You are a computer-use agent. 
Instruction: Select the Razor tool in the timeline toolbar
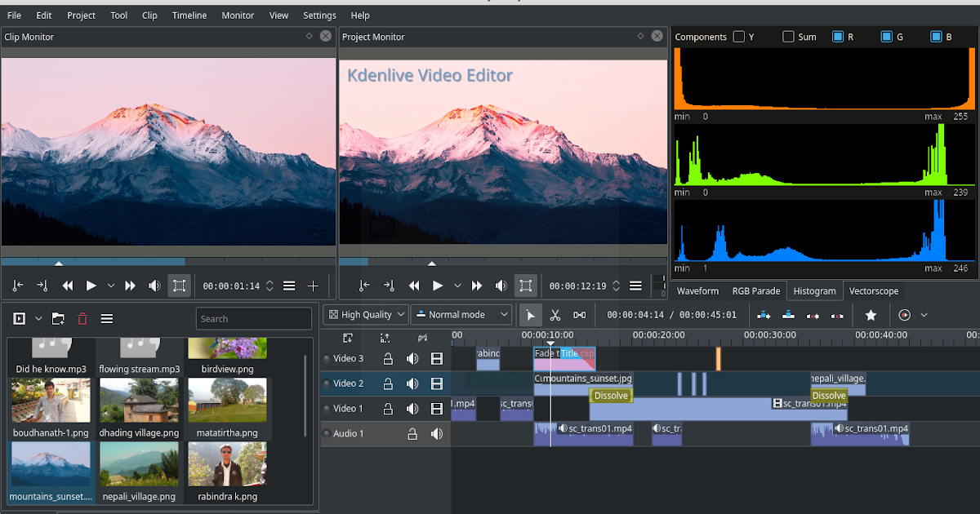click(557, 315)
